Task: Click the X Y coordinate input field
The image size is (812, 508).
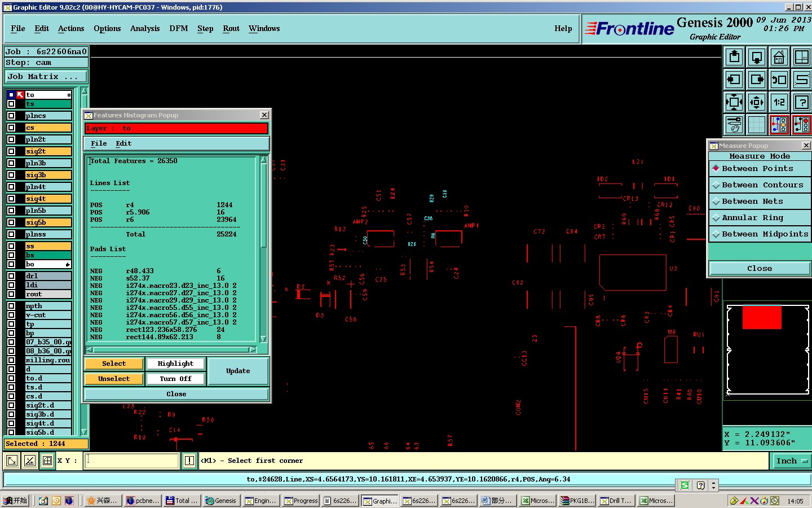Action: pyautogui.click(x=133, y=461)
